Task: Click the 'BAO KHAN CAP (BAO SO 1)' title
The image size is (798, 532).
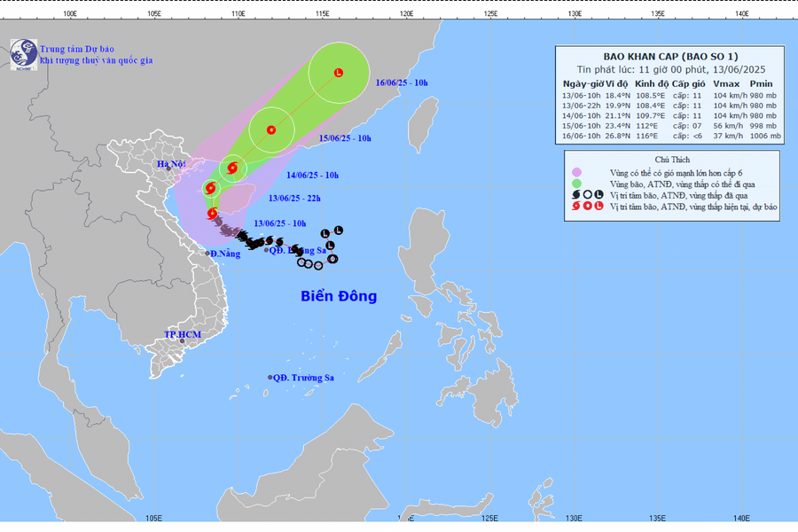Action: click(x=671, y=56)
